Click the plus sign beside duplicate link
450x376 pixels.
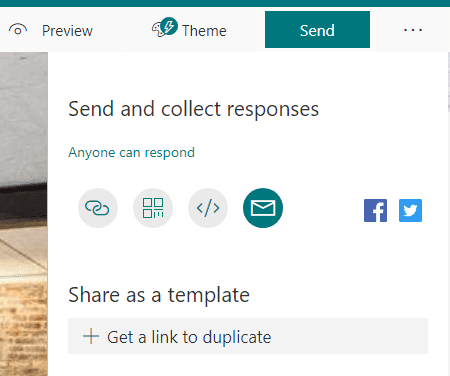pyautogui.click(x=91, y=336)
